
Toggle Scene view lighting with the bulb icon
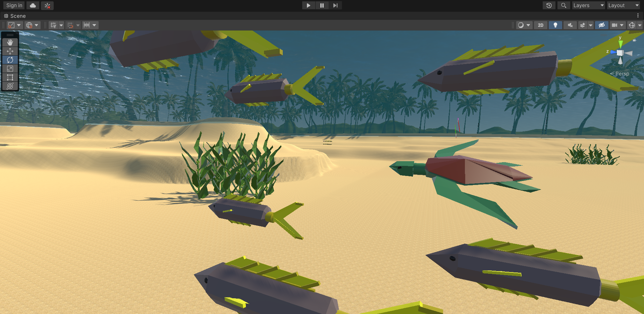555,25
